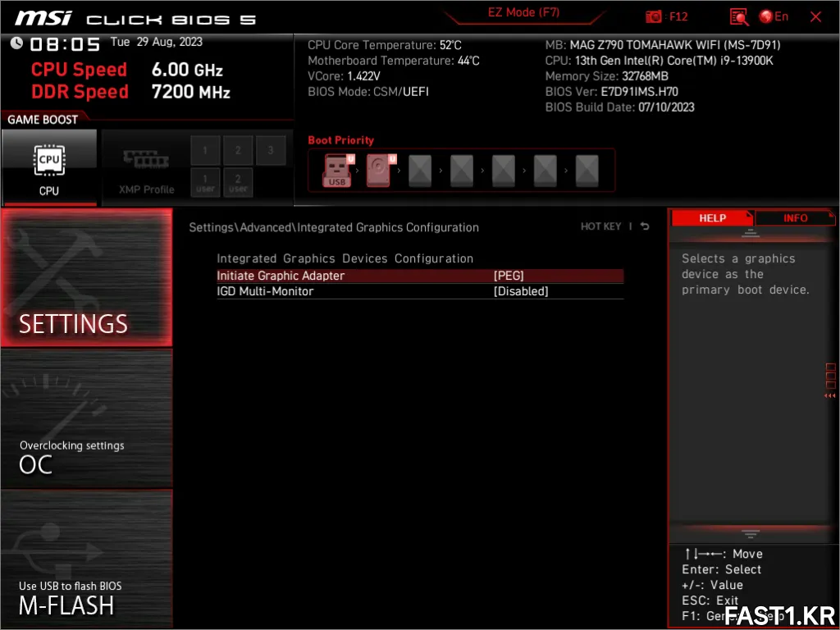Click the USB boot device icon
The height and width of the screenshot is (630, 840).
337,171
